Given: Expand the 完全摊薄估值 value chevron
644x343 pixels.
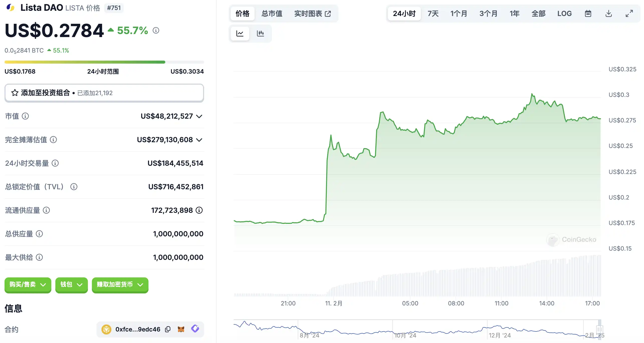Looking at the screenshot, I should [x=199, y=140].
